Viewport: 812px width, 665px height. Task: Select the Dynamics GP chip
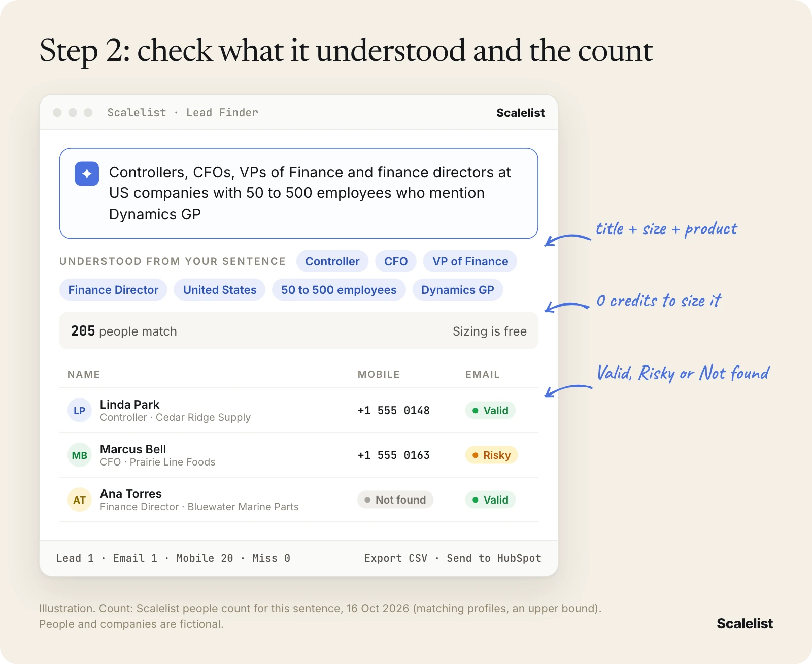[458, 290]
